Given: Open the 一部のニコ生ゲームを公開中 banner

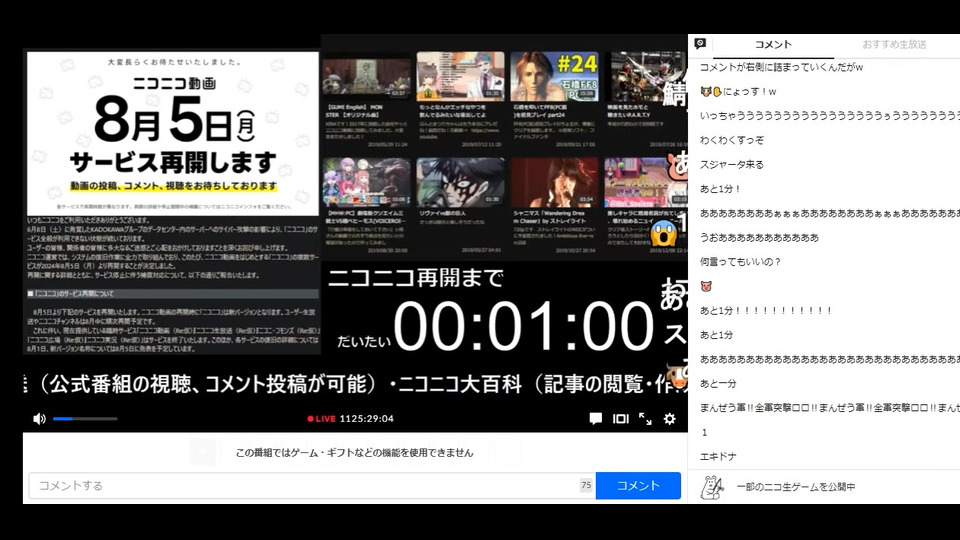Looking at the screenshot, I should click(x=824, y=487).
